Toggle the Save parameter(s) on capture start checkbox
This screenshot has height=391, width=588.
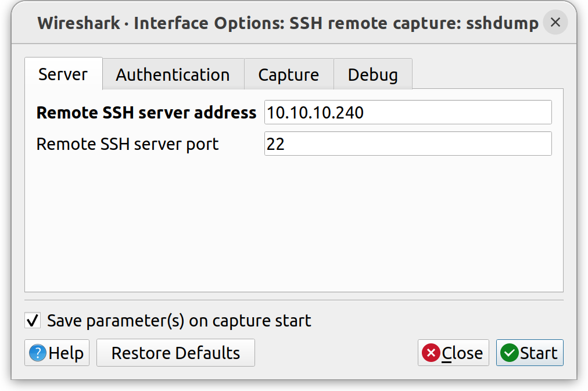pos(33,320)
